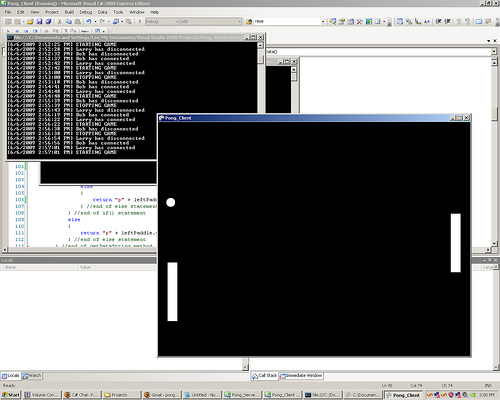Click the Step Over debug icon
The image size is (500, 400).
point(64,31)
